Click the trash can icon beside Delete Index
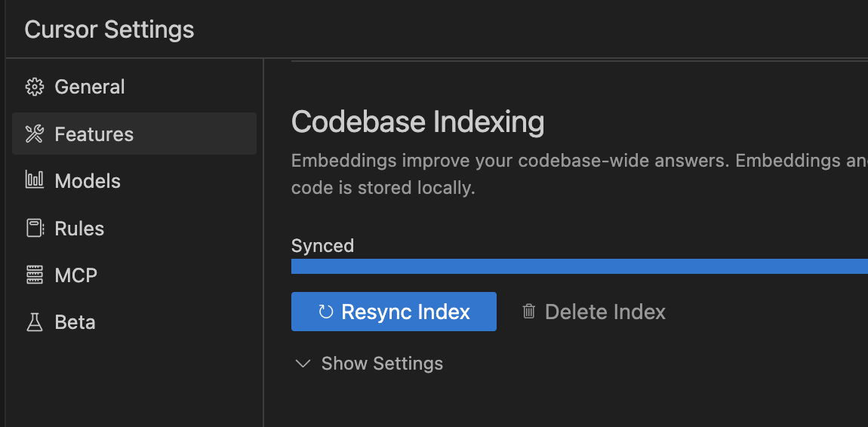Screen dimensions: 868x427 click(528, 312)
